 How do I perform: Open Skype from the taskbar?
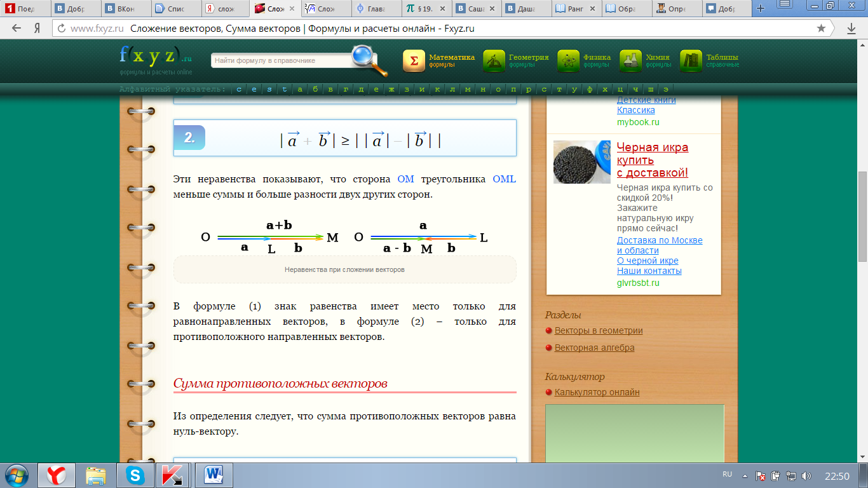point(135,475)
